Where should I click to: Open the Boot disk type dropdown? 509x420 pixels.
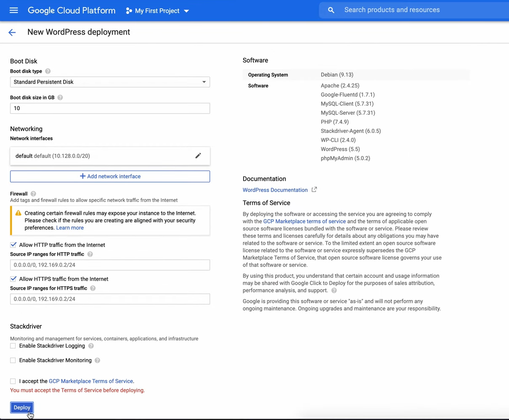110,82
